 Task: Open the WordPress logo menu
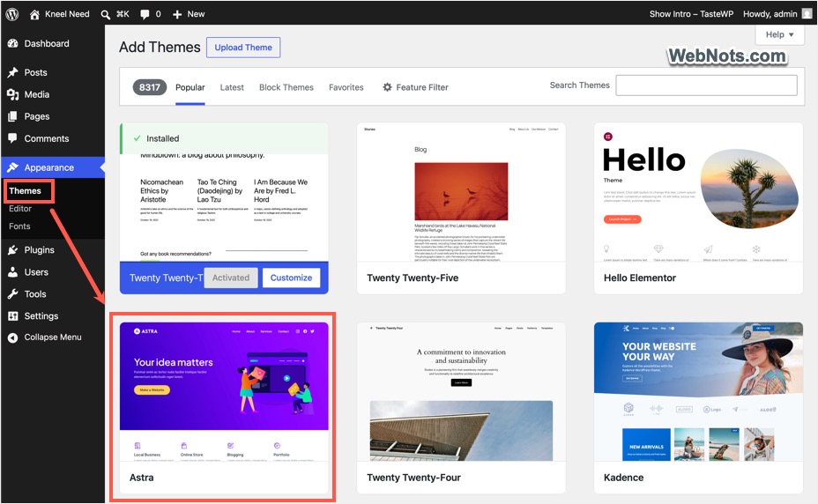point(12,14)
